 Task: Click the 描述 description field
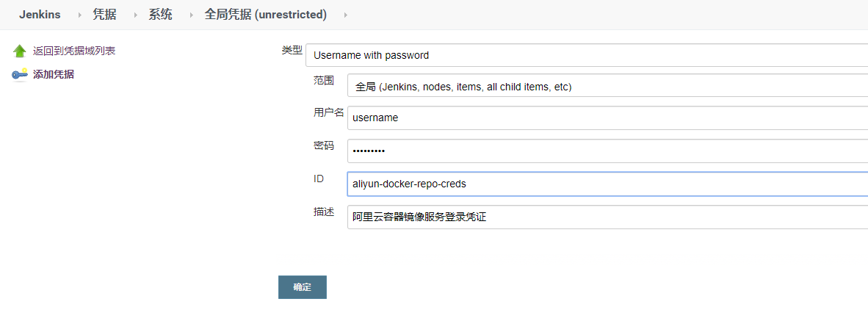(x=608, y=217)
